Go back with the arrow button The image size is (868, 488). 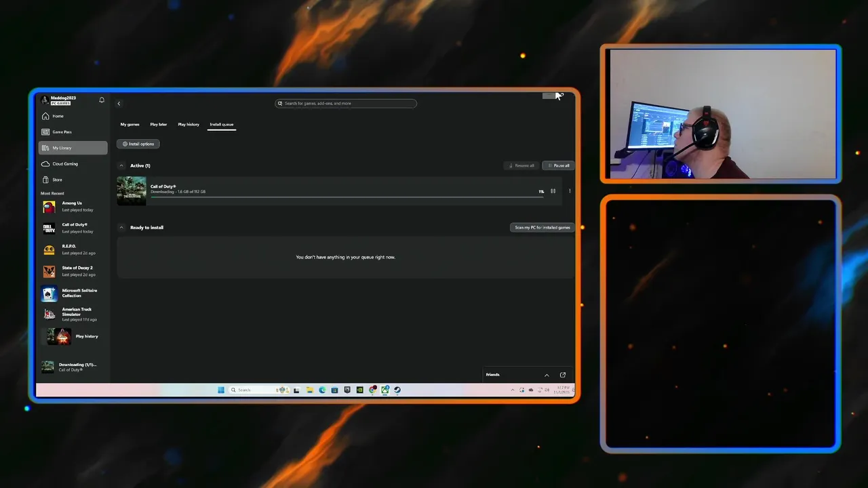(x=119, y=104)
